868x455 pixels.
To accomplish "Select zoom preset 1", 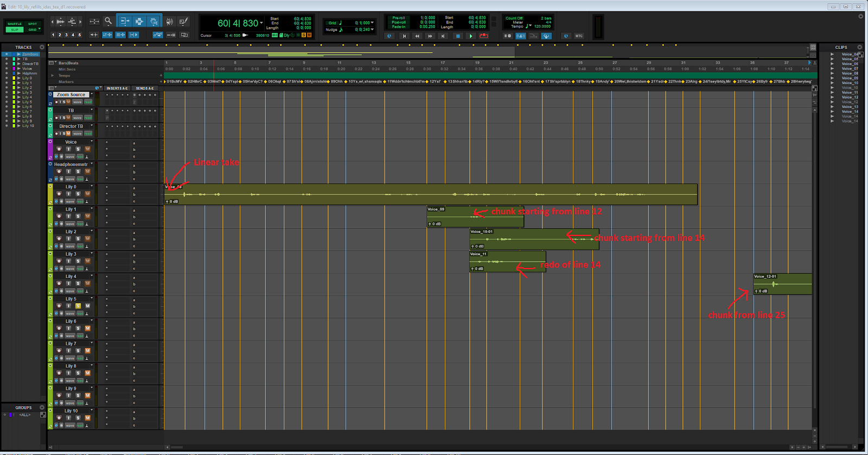I will 53,35.
